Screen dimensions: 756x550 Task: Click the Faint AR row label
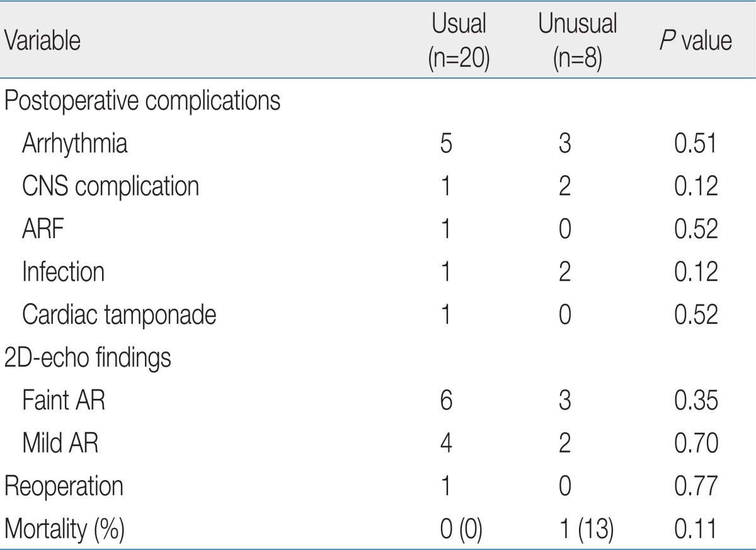(x=64, y=400)
